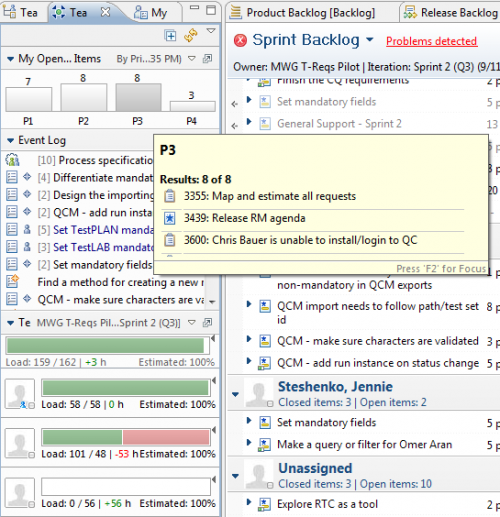
Task: Open the Problems detected link
Action: coord(431,41)
